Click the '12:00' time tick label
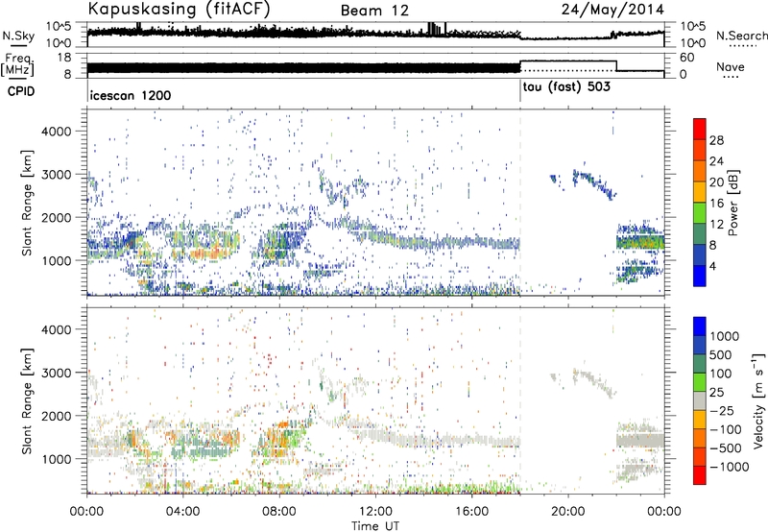 click(375, 512)
